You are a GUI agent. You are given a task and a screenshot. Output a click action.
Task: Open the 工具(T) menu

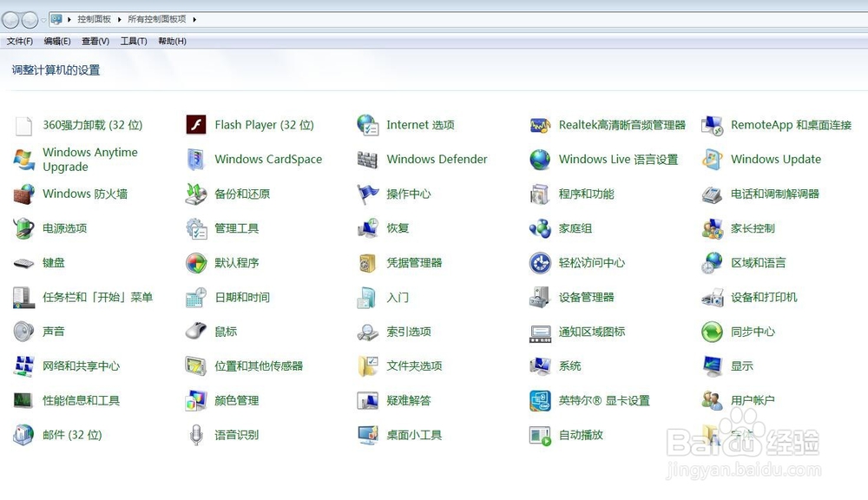(134, 41)
